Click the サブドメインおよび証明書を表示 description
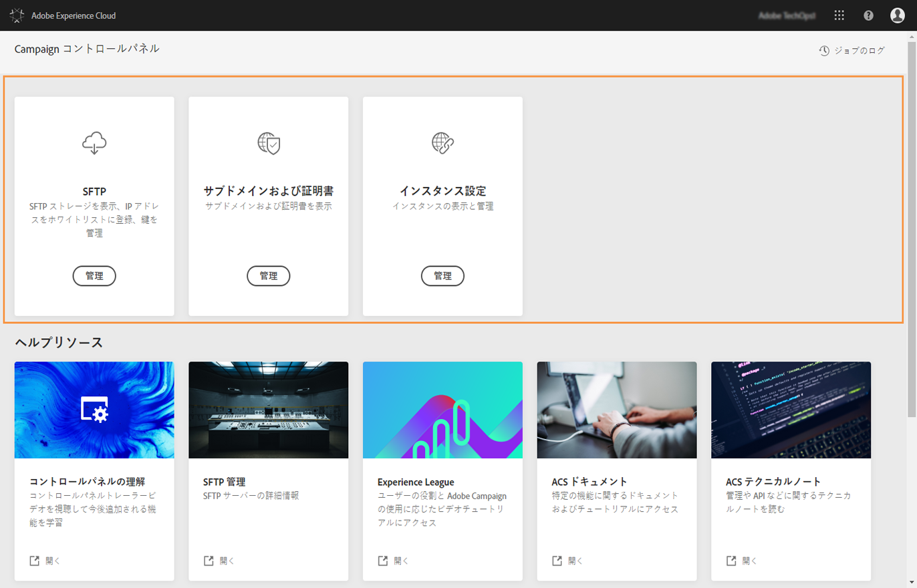The width and height of the screenshot is (917, 588). 269,206
